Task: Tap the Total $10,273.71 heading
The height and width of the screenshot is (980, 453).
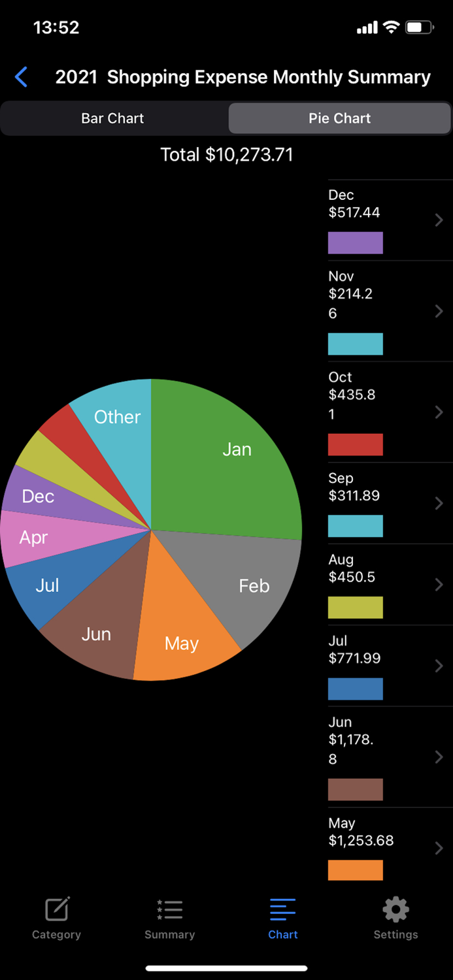Action: point(227,155)
